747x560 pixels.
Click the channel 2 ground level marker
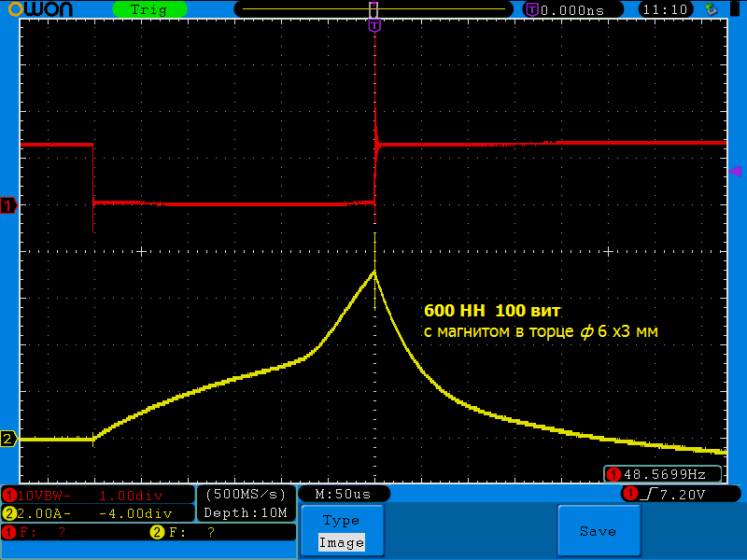8,439
